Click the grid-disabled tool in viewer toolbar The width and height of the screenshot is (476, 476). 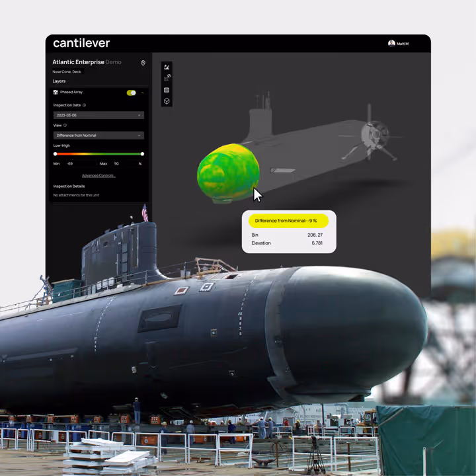coord(167,78)
